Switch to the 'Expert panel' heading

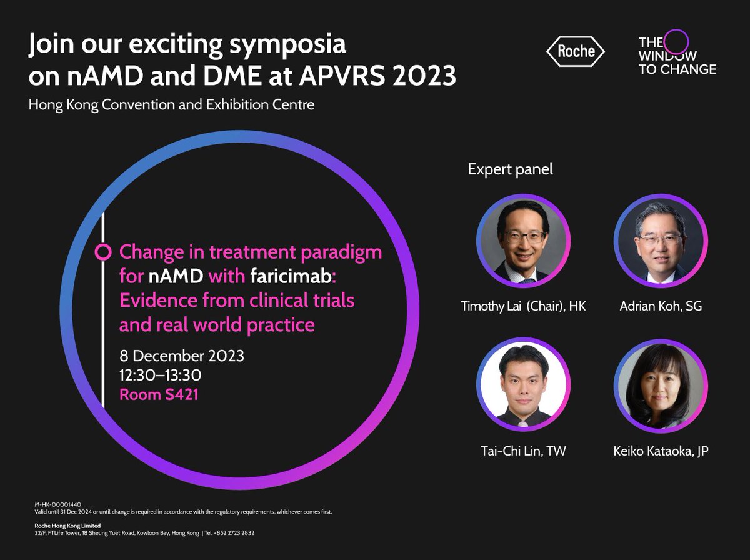(x=511, y=169)
